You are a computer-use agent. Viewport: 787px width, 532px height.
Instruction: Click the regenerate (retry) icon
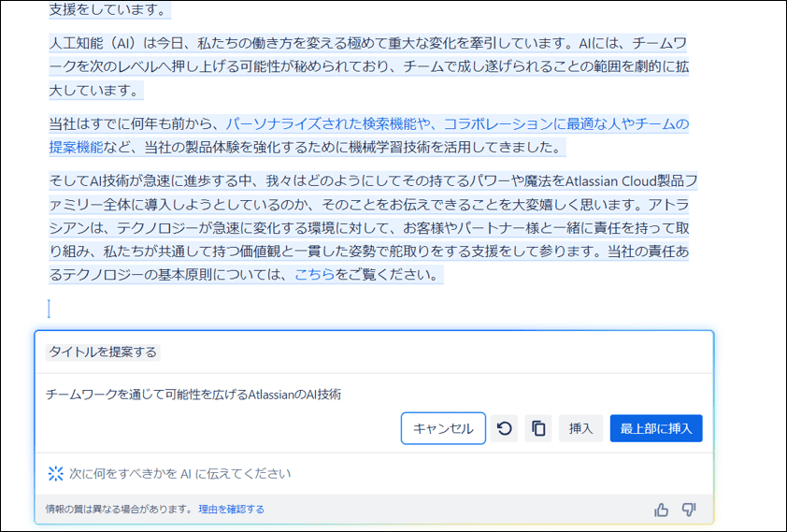[x=504, y=428]
